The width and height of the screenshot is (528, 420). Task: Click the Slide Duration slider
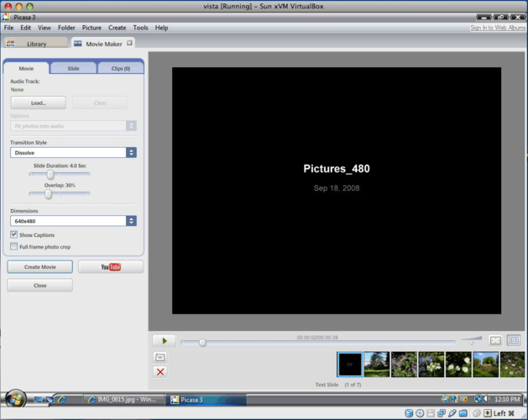(x=50, y=175)
